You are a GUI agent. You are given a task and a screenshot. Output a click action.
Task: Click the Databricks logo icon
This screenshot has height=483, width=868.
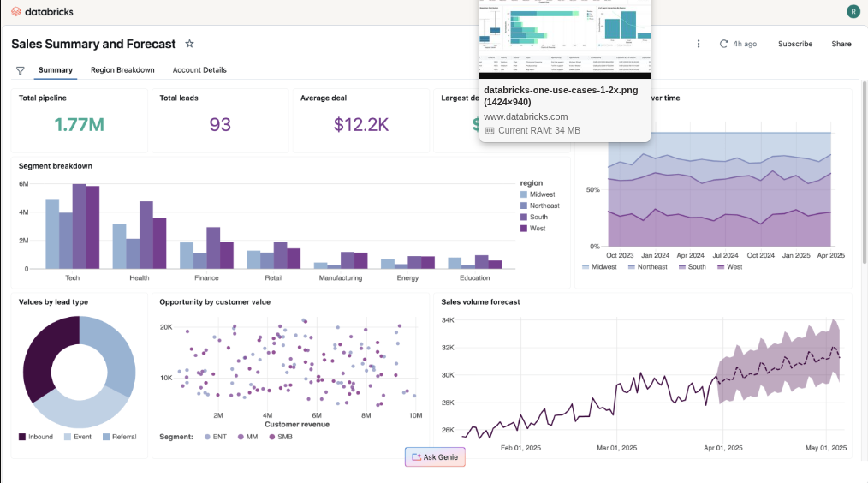point(16,12)
